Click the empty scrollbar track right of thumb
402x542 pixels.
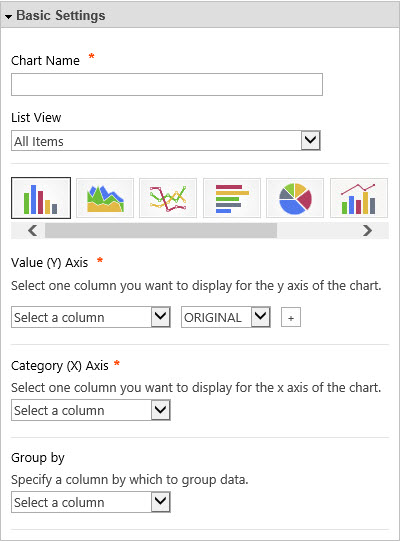click(318, 231)
